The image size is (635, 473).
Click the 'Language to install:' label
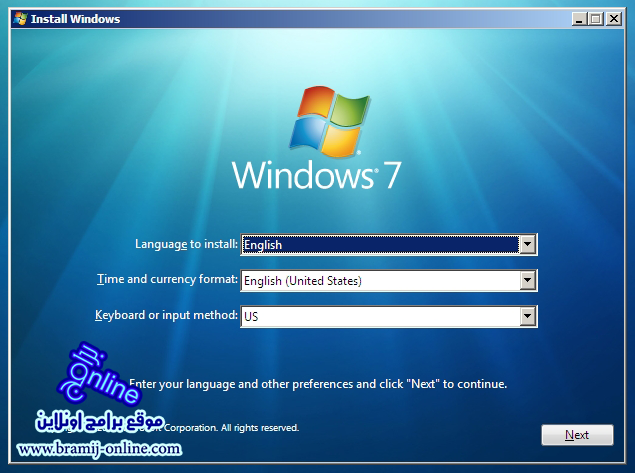186,244
